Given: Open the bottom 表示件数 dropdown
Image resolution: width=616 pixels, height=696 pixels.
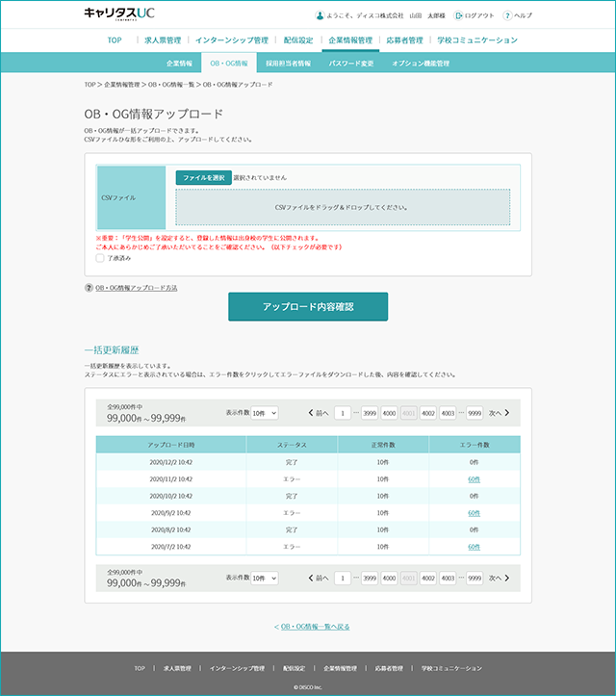Looking at the screenshot, I should point(264,579).
